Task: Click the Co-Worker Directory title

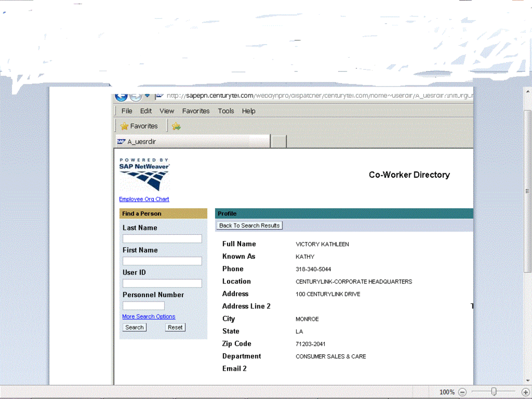Action: click(409, 175)
